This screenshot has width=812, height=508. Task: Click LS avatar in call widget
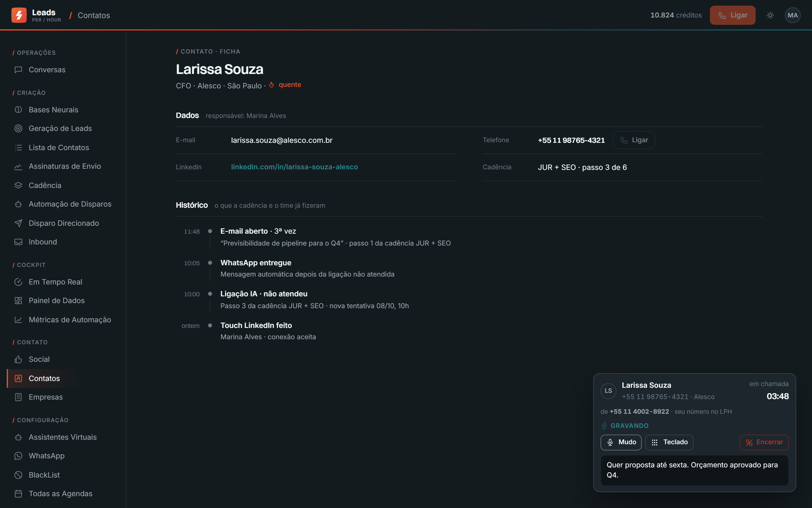(x=608, y=391)
